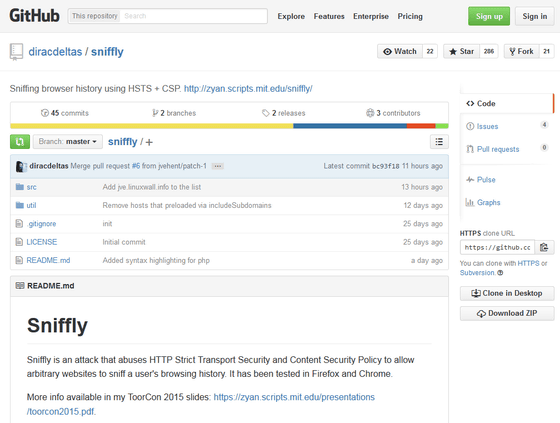Click commit message 'Remove hosts that preloaded via includeSubdomains'
Screen dimensions: 560x423
187,205
